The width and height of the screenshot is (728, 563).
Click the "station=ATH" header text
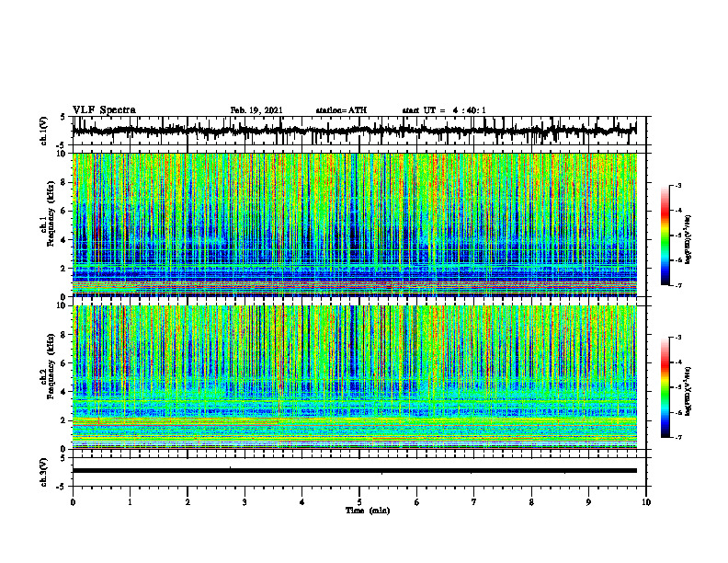[341, 110]
